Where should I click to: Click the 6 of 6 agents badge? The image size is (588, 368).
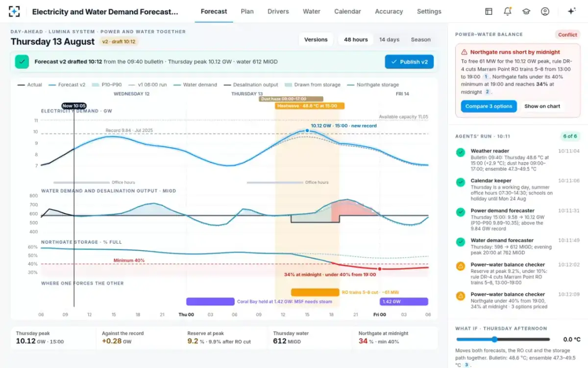570,136
